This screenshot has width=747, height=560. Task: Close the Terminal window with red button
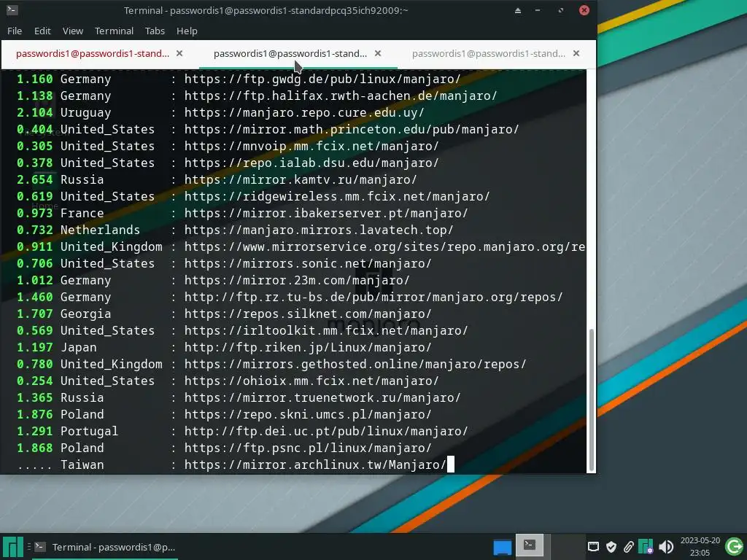(x=584, y=10)
